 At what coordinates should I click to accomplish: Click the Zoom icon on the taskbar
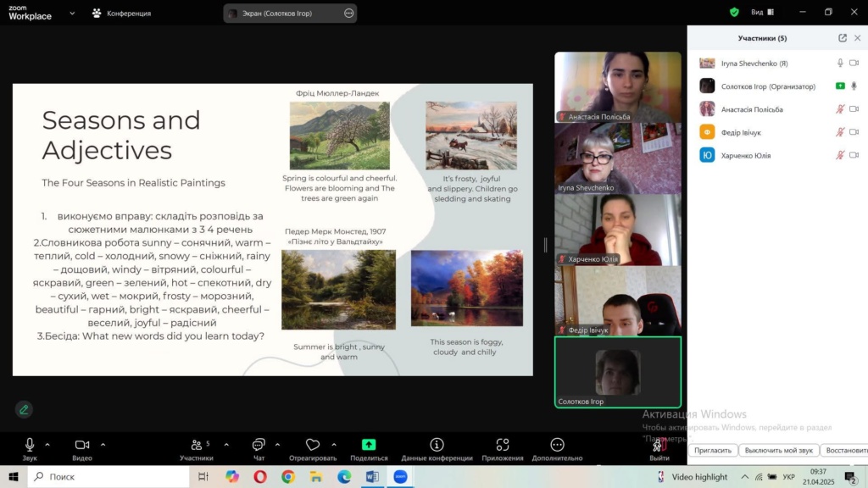click(x=400, y=476)
